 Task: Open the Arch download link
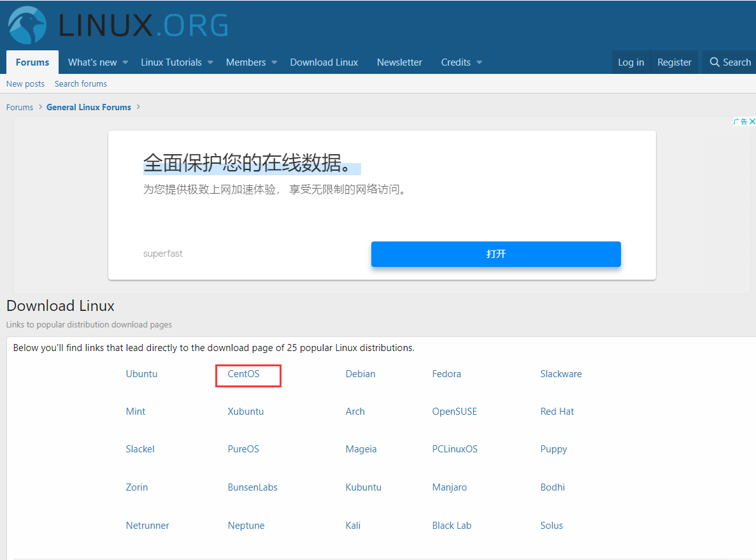click(355, 412)
